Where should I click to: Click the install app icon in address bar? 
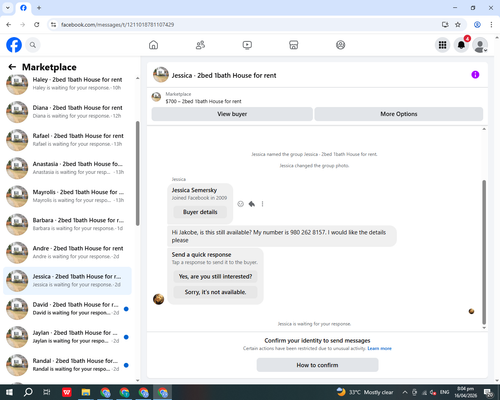pyautogui.click(x=445, y=25)
